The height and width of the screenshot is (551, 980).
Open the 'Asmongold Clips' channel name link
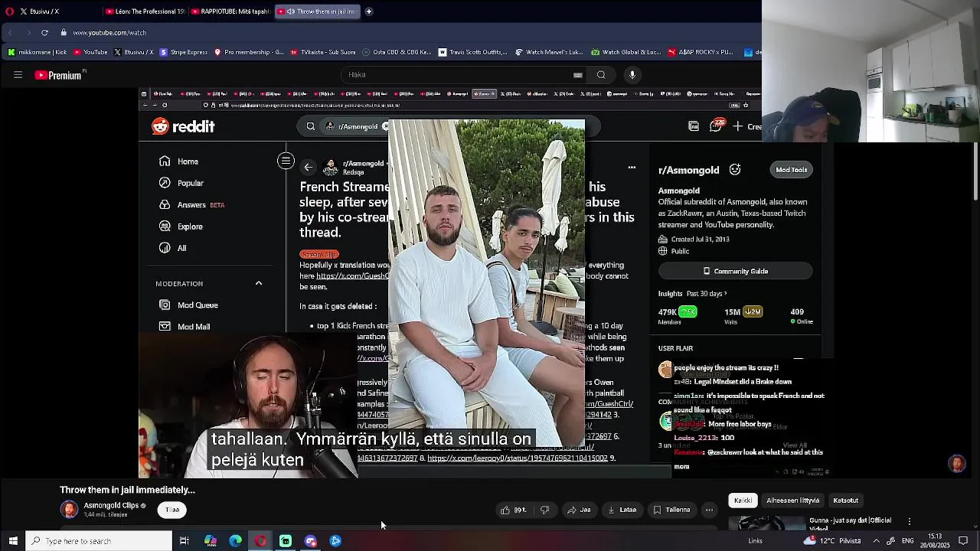[111, 506]
